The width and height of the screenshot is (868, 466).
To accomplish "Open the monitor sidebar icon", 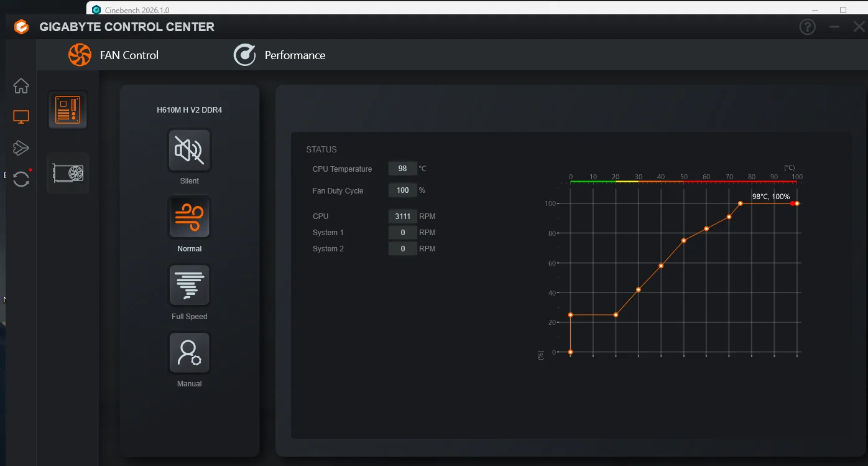I will coord(21,116).
